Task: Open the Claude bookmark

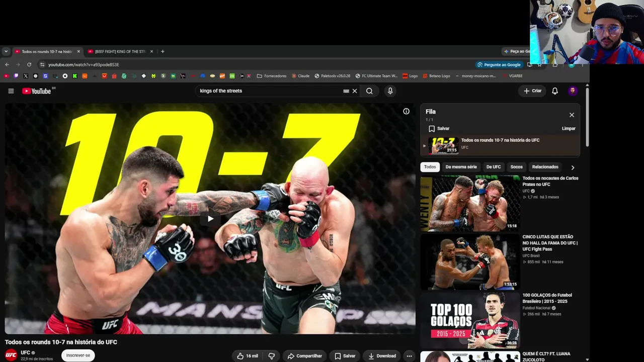Action: click(300, 76)
